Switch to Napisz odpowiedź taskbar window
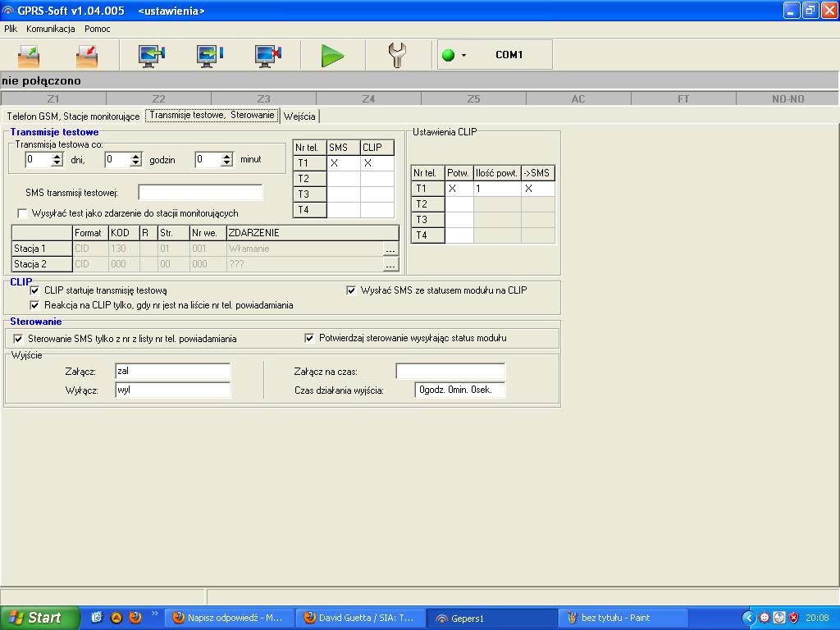The width and height of the screenshot is (840, 630). 231,619
